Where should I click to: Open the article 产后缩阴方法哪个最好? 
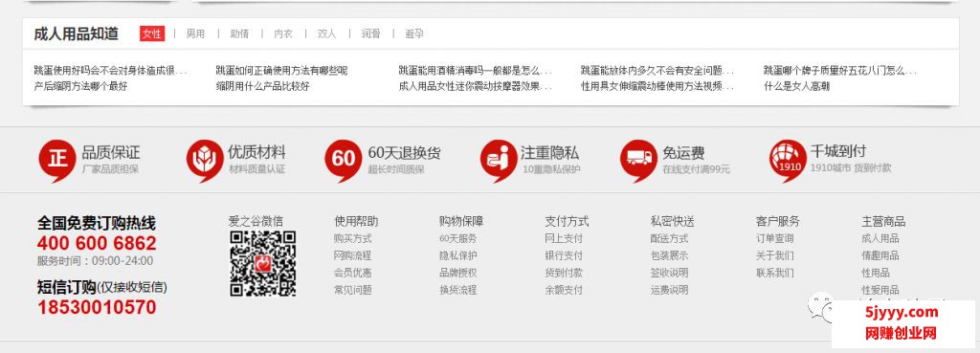click(80, 86)
